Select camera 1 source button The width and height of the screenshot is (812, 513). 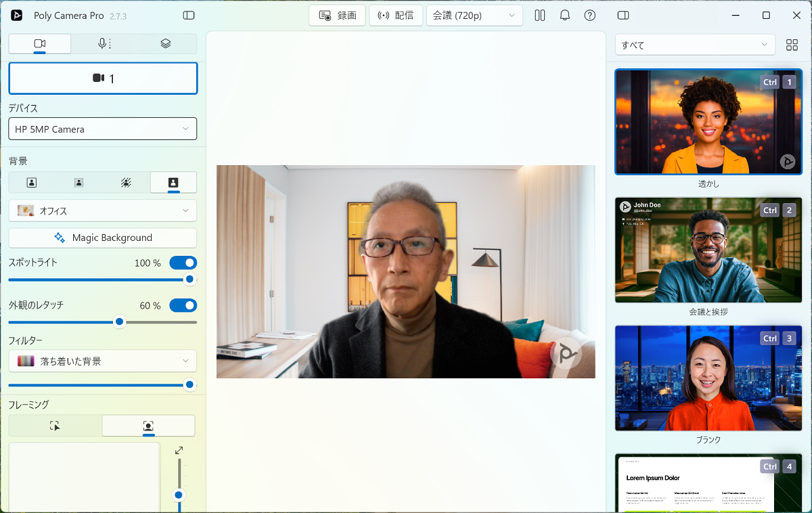pos(103,79)
